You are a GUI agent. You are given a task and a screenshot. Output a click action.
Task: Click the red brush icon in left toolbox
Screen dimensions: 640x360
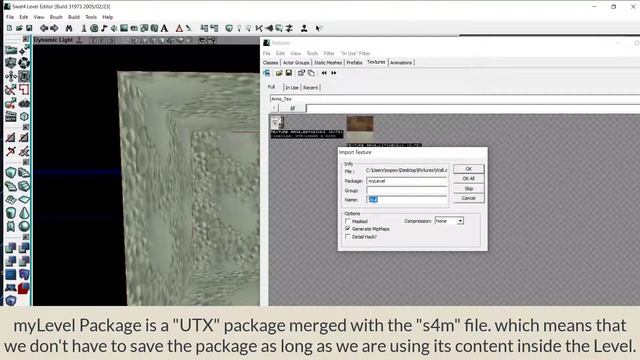click(24, 288)
